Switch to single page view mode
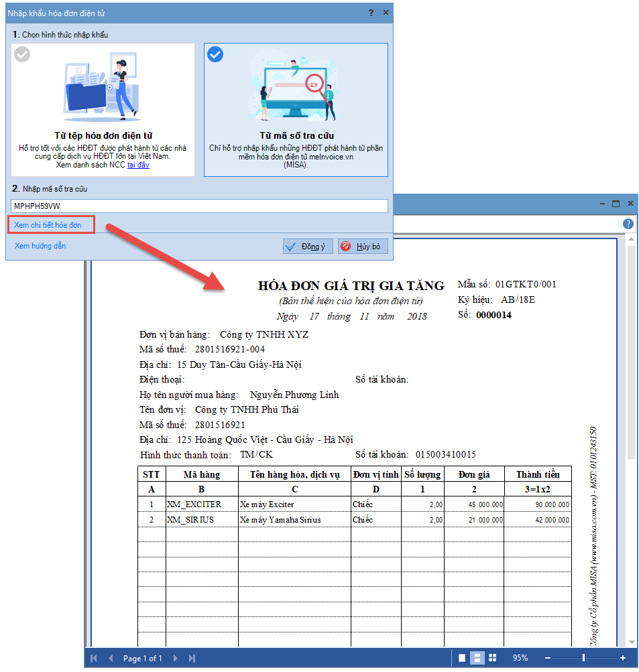Viewport: 639px width, 672px height. (x=462, y=658)
